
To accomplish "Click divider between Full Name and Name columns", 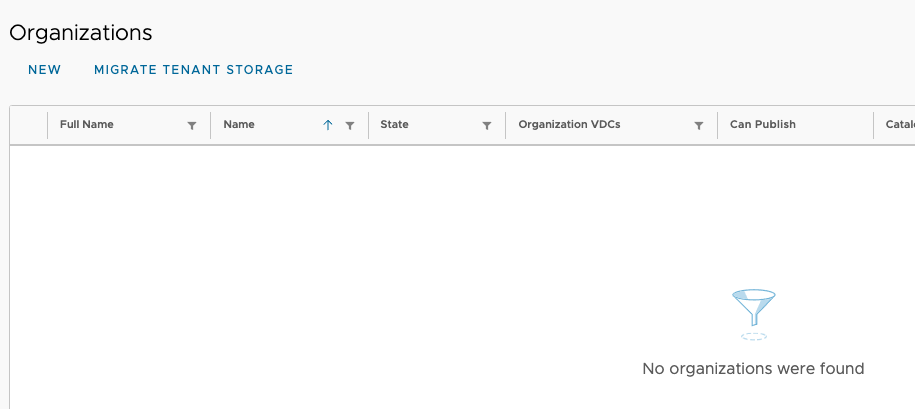I will tap(211, 126).
